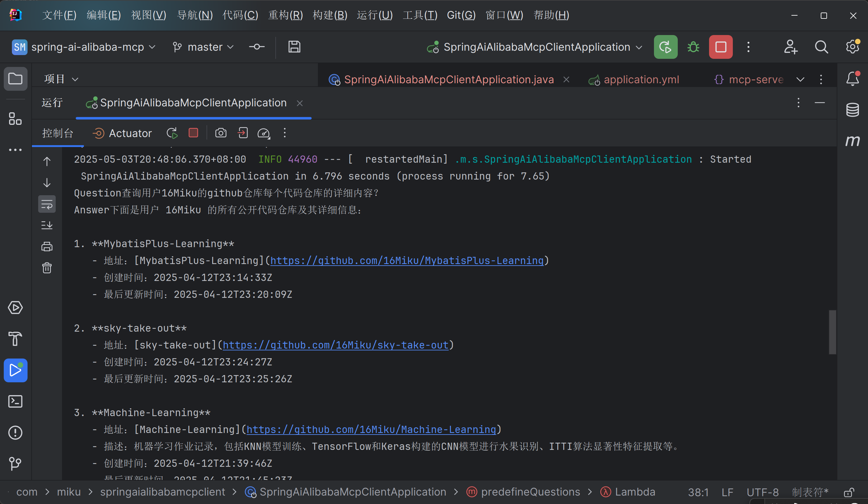Viewport: 868px width, 504px height.
Task: Toggle soft-wrap in console
Action: click(x=47, y=204)
